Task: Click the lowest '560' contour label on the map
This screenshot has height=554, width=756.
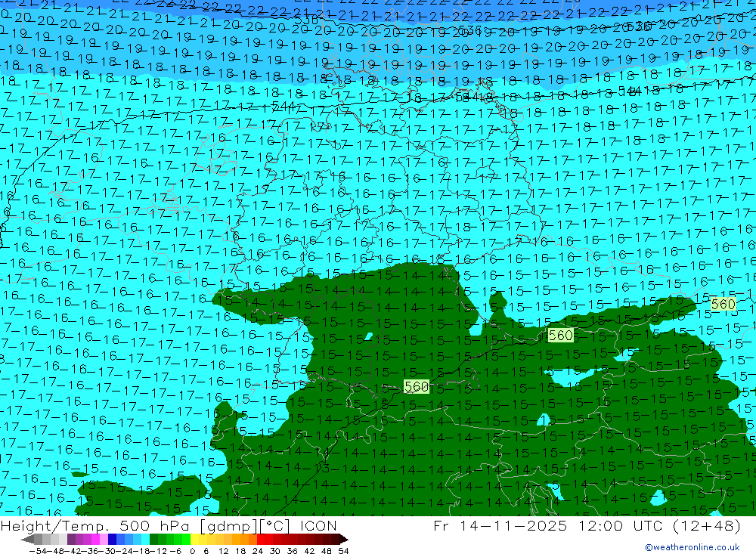Action: pos(417,387)
